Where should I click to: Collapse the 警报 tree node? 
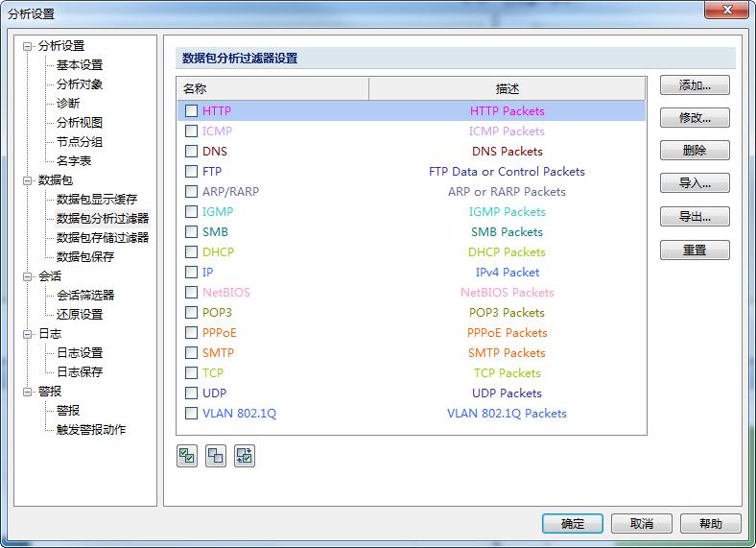pos(29,392)
